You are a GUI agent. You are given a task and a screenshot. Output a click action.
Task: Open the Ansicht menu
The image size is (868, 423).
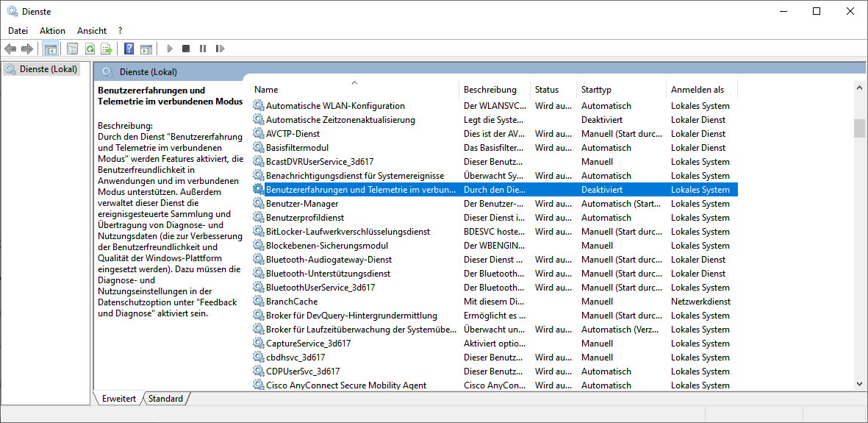click(92, 31)
